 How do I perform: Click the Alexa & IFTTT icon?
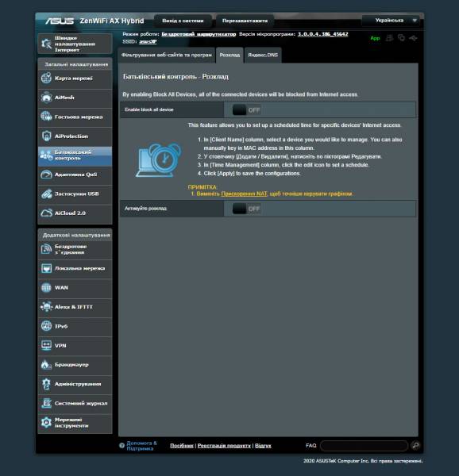click(47, 306)
